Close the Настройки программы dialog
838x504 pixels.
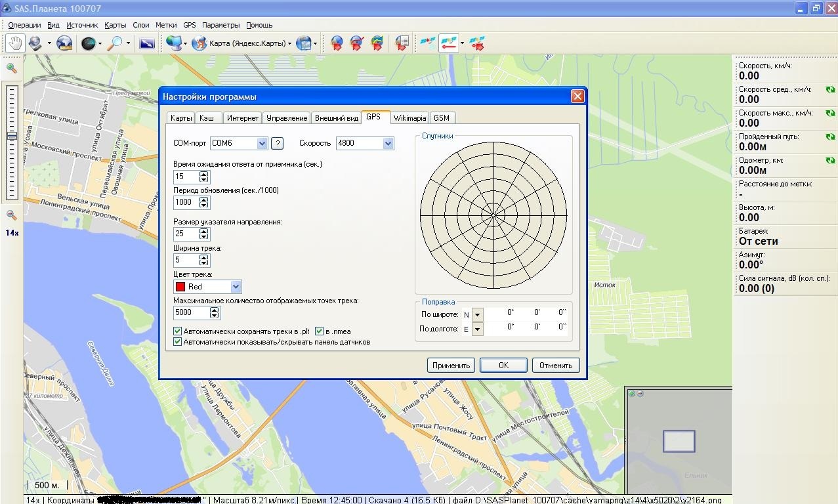[577, 96]
